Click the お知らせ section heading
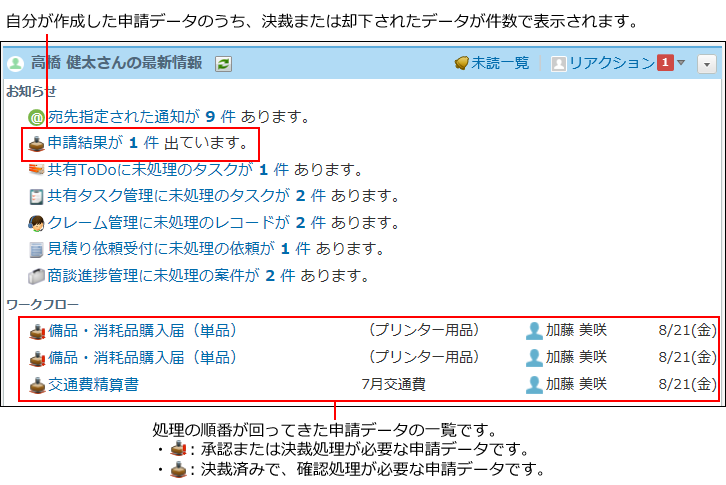 pos(31,91)
